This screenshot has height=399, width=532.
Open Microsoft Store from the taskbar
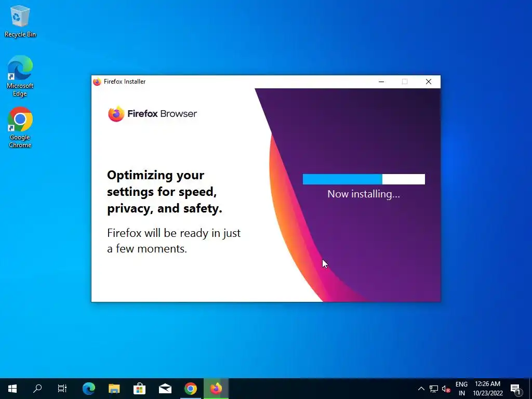139,389
